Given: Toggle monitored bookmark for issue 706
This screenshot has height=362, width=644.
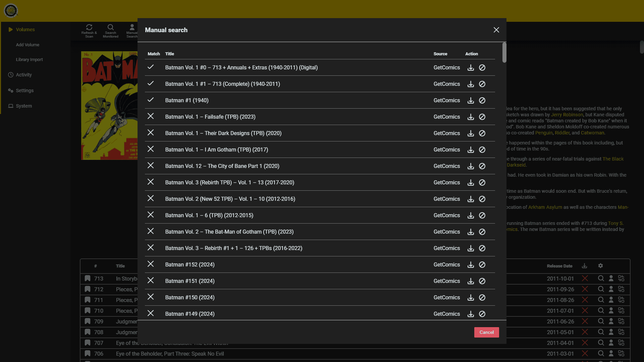Looking at the screenshot, I should 88,354.
